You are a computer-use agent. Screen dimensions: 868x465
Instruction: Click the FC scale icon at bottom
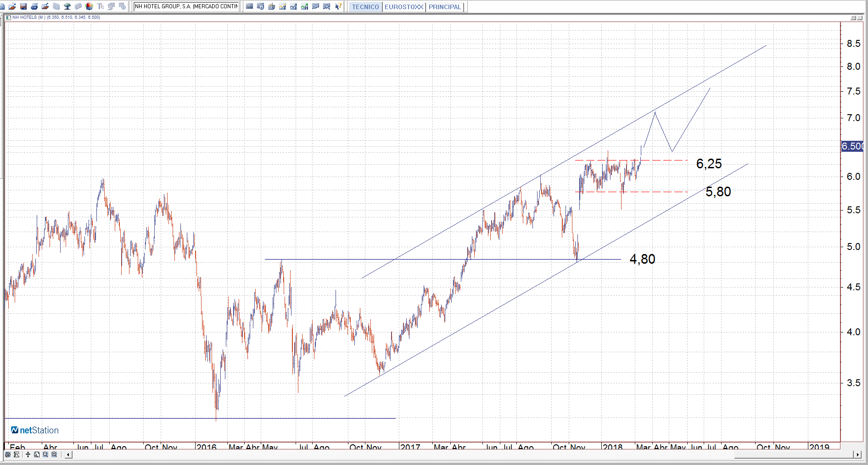[x=17, y=454]
